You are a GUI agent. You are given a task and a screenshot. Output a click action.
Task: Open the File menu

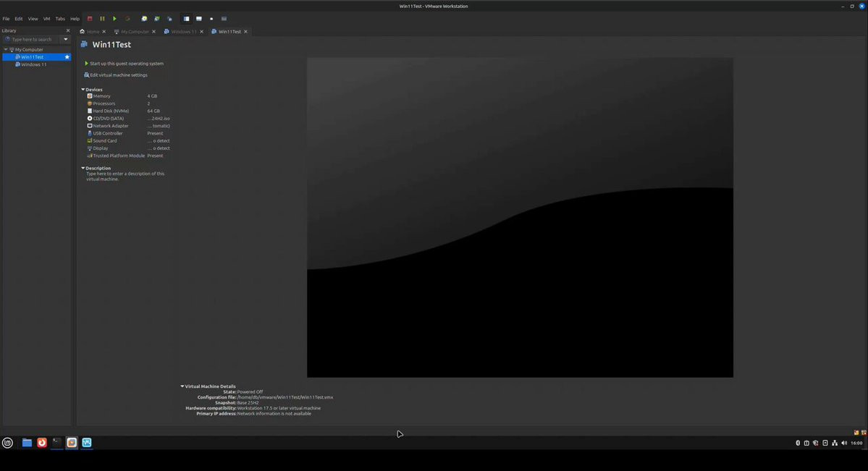6,19
